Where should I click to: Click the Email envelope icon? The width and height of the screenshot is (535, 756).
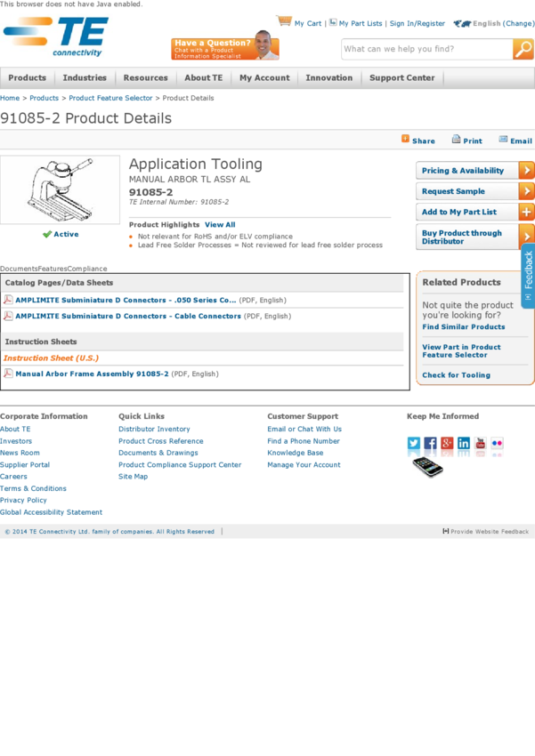(503, 140)
